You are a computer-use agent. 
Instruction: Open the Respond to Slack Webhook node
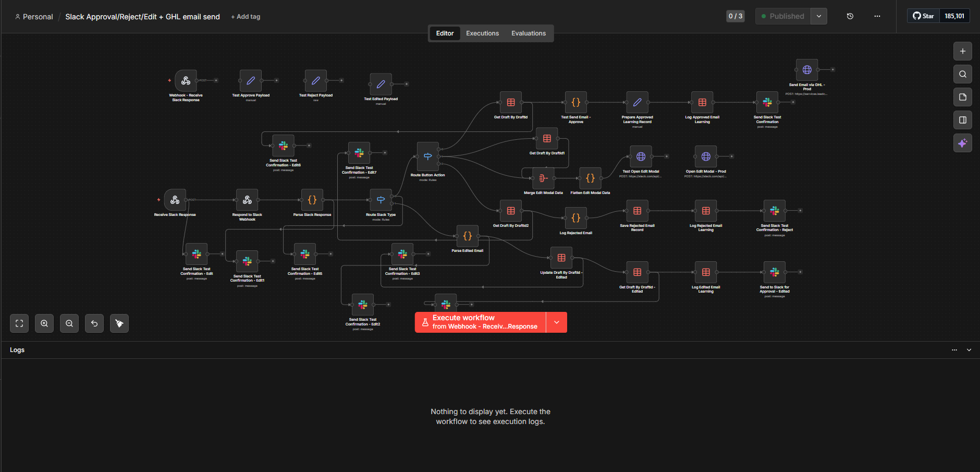(247, 200)
